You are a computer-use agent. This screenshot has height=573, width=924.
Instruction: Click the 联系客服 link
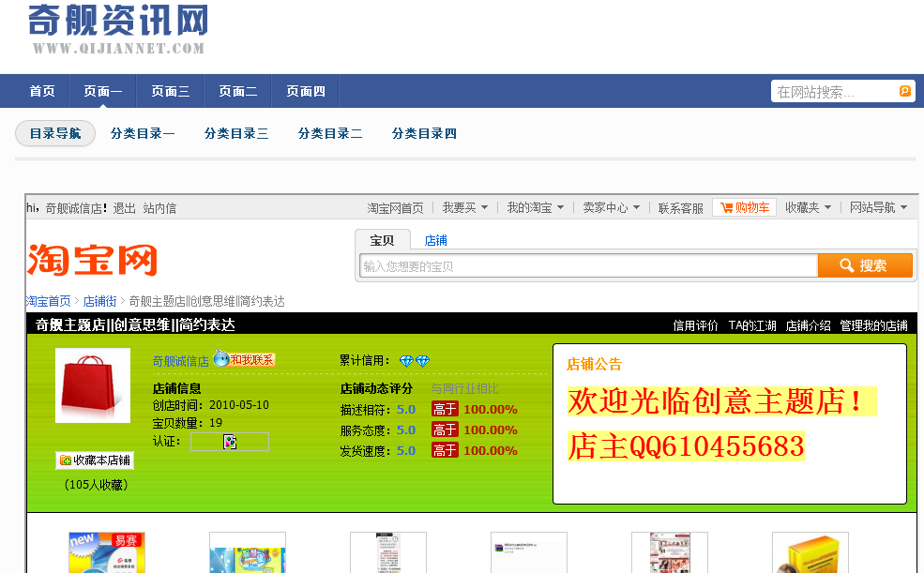pos(681,208)
